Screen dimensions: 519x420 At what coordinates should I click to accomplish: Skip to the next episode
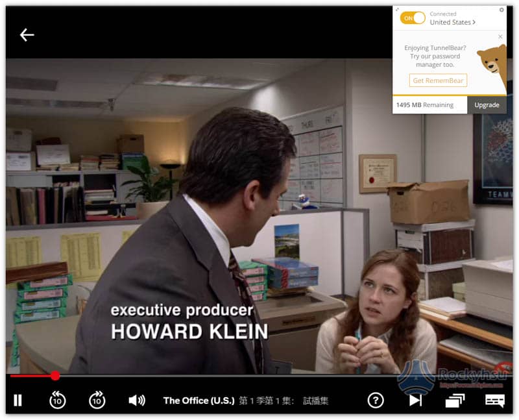[x=415, y=400]
